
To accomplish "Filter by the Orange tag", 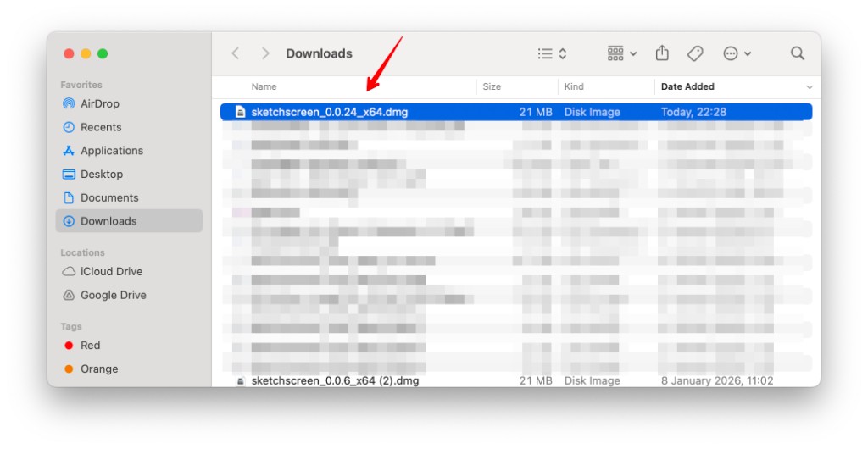I will [91, 369].
